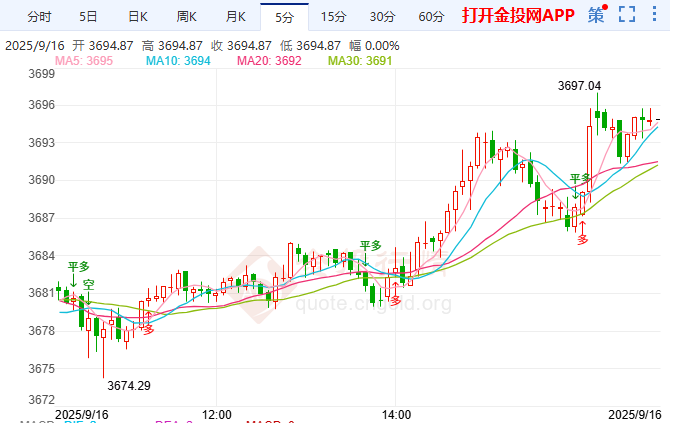673x423 pixels.
Task: Click the 空 short signal marker
Action: tap(88, 285)
